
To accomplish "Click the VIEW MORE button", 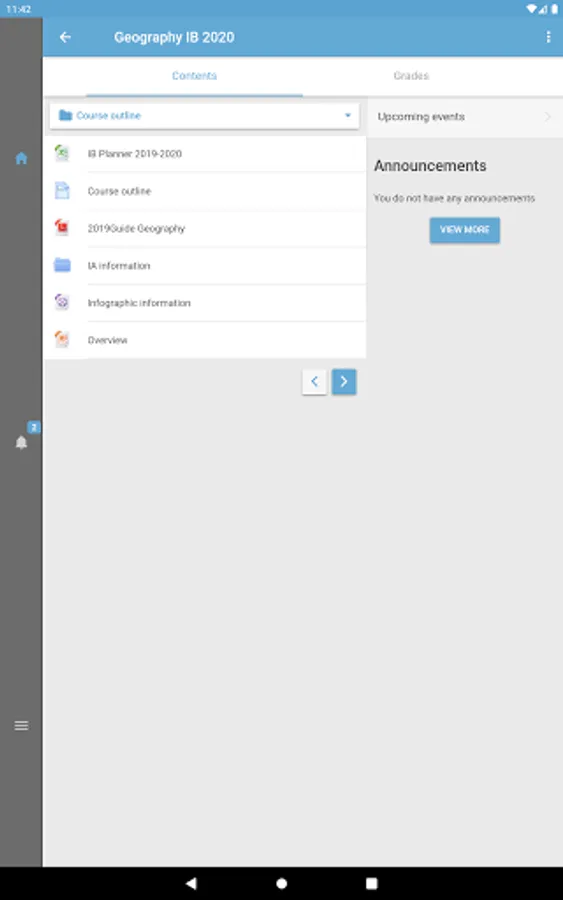I will [465, 230].
